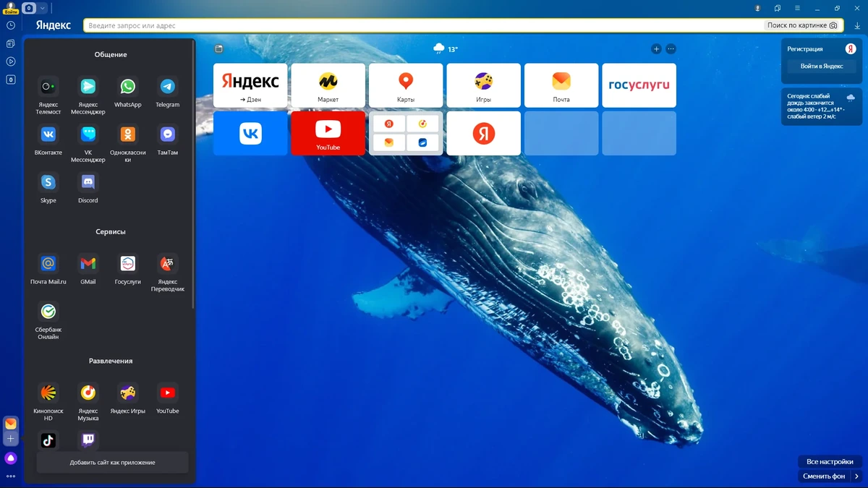Screen dimensions: 868x488
Task: Click Поиск по картинке button
Action: 802,25
